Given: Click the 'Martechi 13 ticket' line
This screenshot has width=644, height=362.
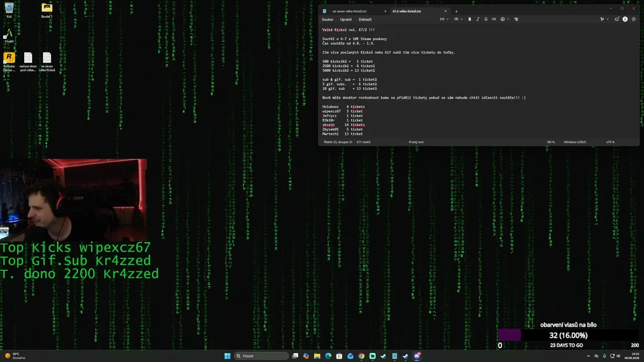Looking at the screenshot, I should point(343,134).
